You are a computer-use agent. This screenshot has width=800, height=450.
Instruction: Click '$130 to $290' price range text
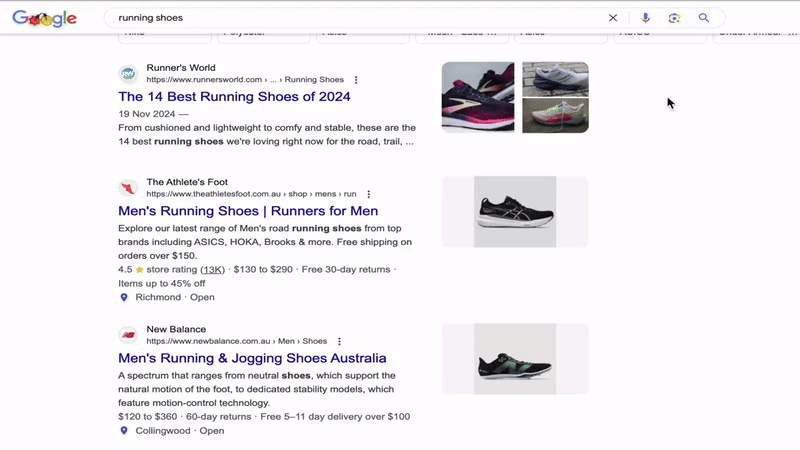click(x=263, y=269)
